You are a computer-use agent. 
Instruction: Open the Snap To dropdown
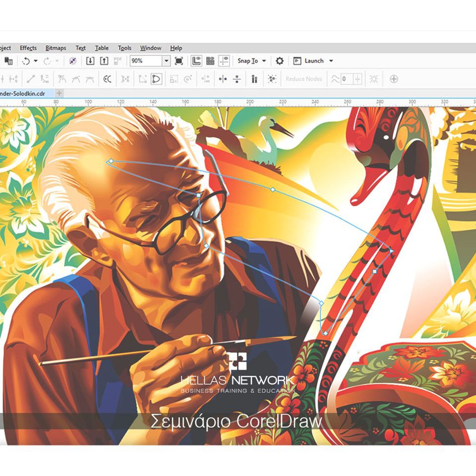click(x=251, y=60)
